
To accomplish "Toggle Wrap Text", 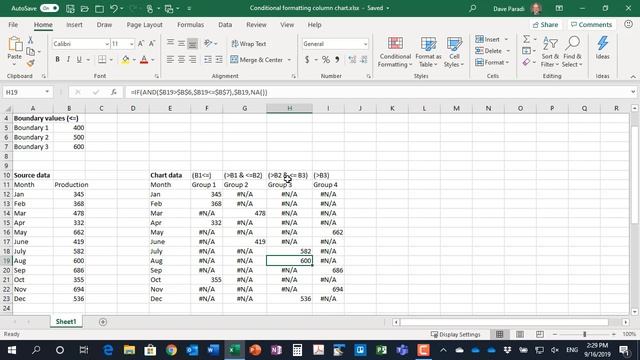I will pos(249,44).
